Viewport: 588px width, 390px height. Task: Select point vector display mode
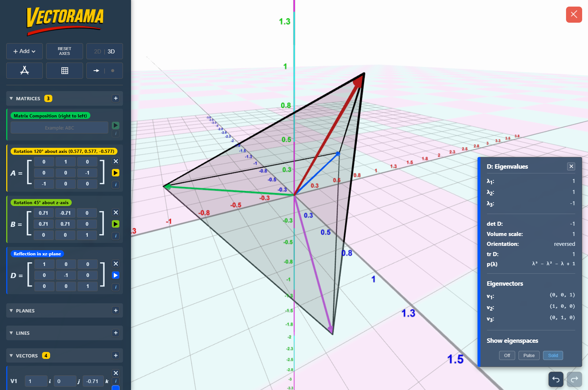(113, 71)
